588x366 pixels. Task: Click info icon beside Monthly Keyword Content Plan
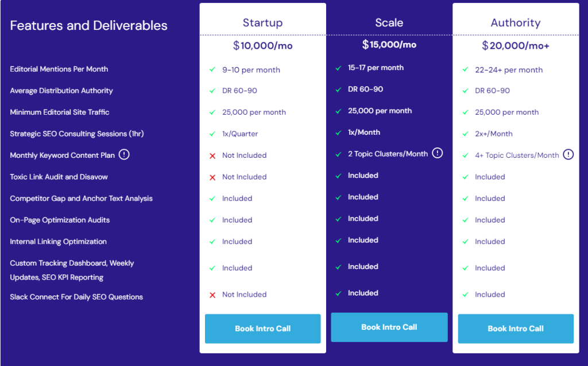click(125, 155)
